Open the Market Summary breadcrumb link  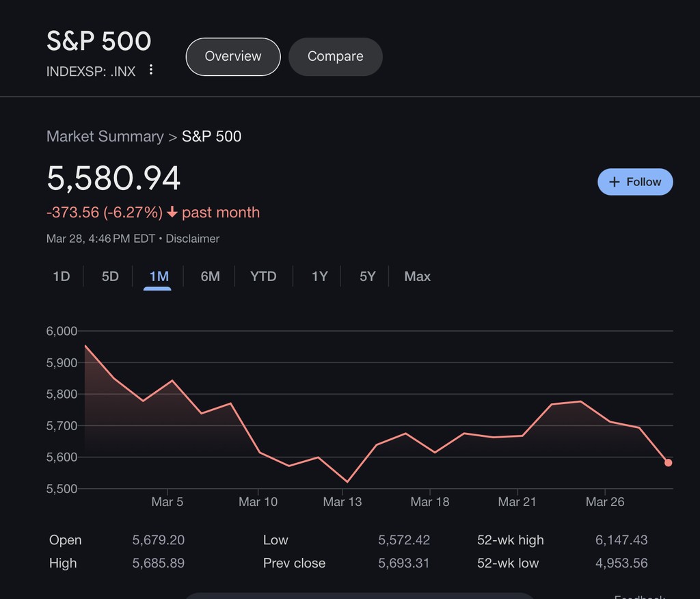coord(105,136)
